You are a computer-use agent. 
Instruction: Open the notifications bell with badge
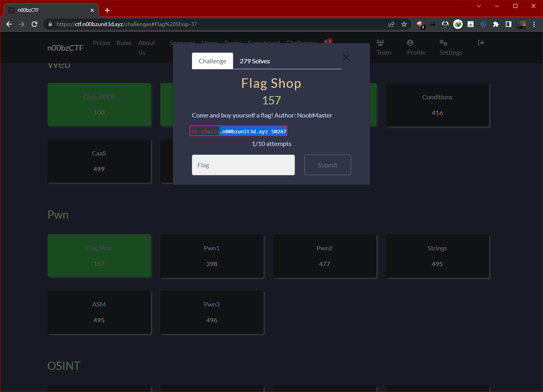(327, 42)
